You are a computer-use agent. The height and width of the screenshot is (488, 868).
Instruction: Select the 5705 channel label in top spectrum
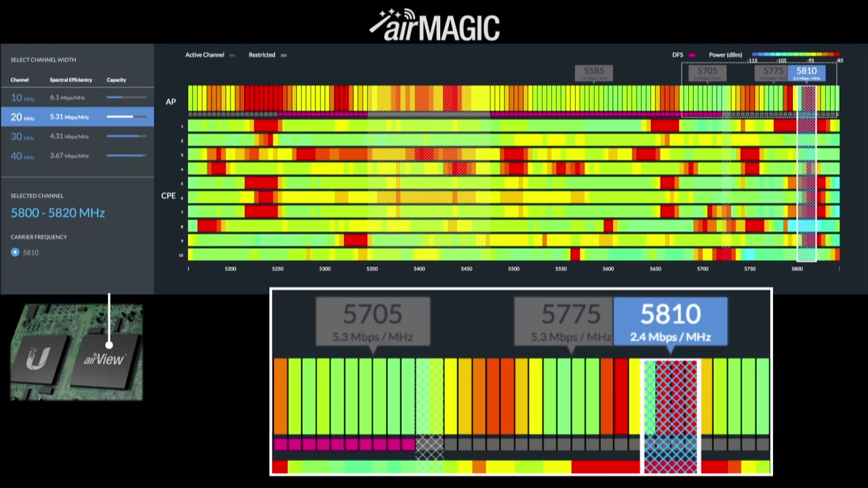point(707,73)
